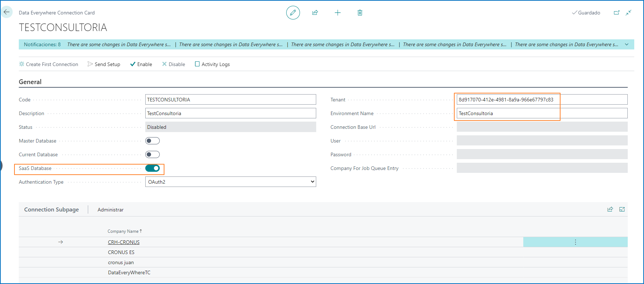Open the CRH-CRONUS company link
Image resolution: width=644 pixels, height=284 pixels.
pyautogui.click(x=124, y=242)
